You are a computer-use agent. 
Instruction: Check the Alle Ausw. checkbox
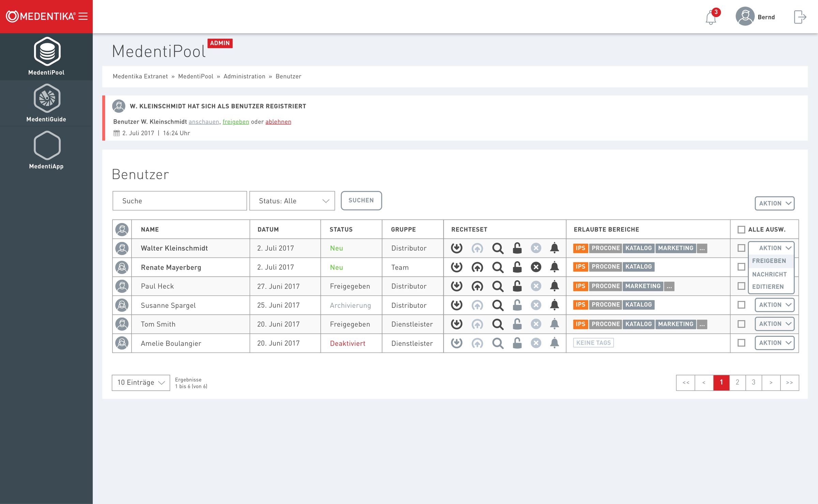[741, 230]
